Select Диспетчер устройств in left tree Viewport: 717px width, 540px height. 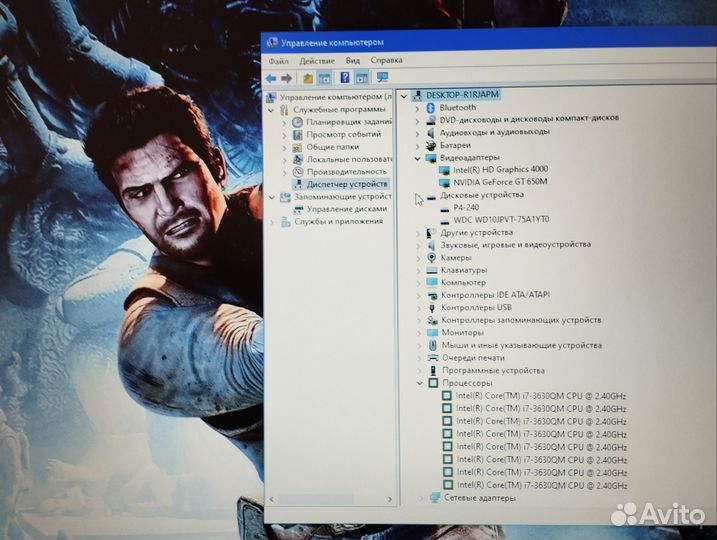click(347, 184)
